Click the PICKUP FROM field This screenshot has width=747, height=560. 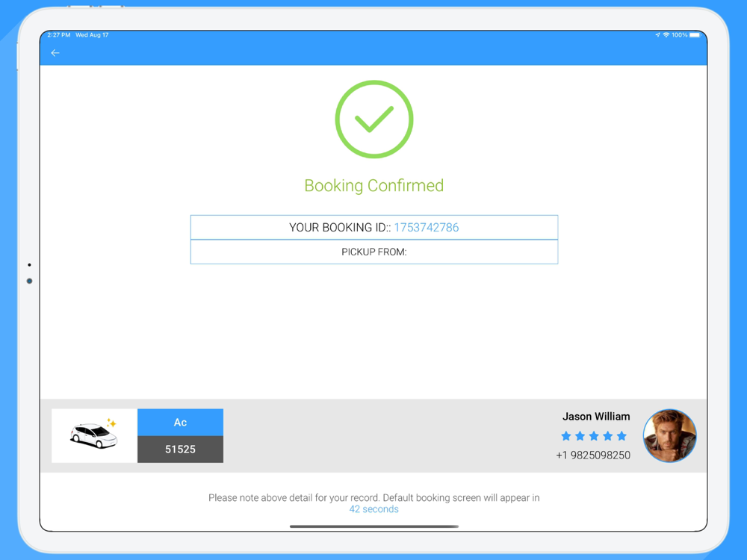tap(374, 252)
